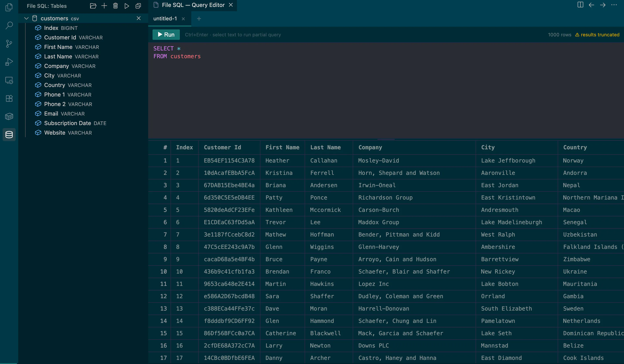Open the Run and Debug view
This screenshot has height=364, width=624.
click(9, 62)
